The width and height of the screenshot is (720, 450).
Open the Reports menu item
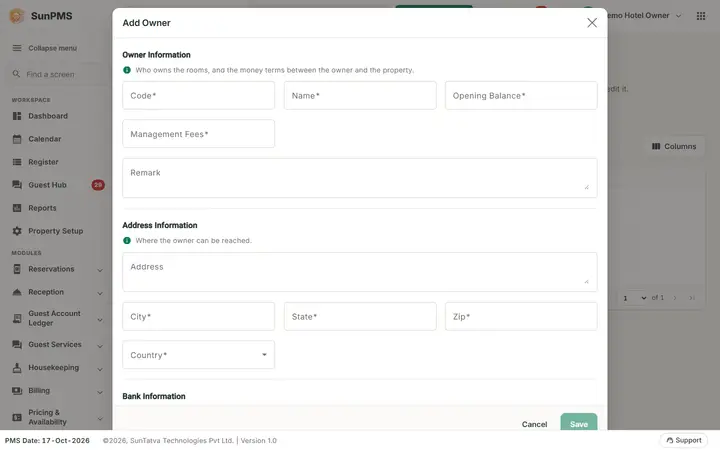pos(42,208)
